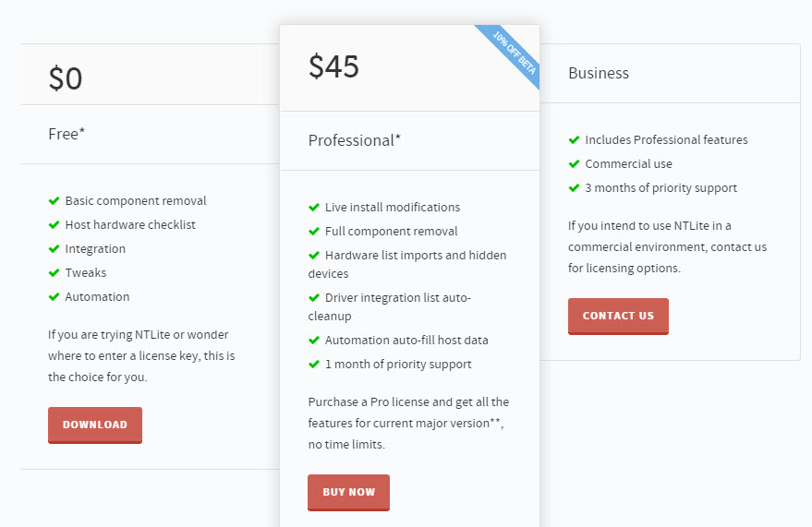Click the checkmark beside Live install modifications
Image resolution: width=812 pixels, height=527 pixels.
click(314, 208)
